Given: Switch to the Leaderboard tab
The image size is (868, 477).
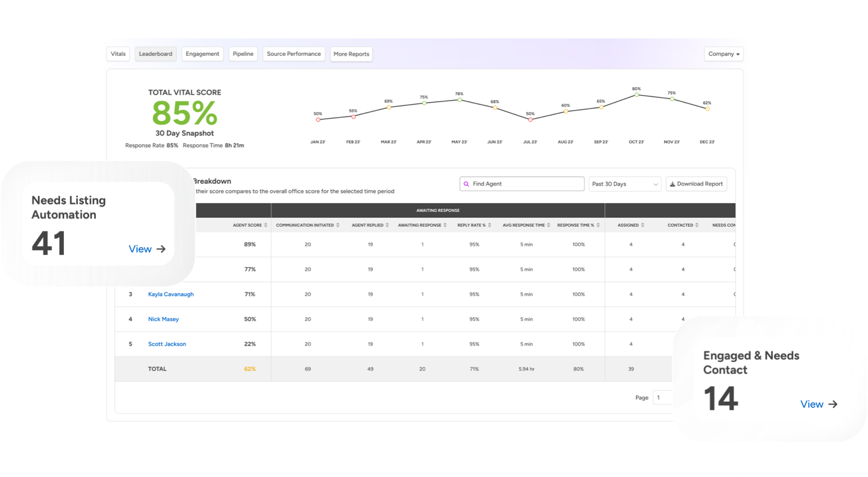Looking at the screenshot, I should (x=155, y=54).
